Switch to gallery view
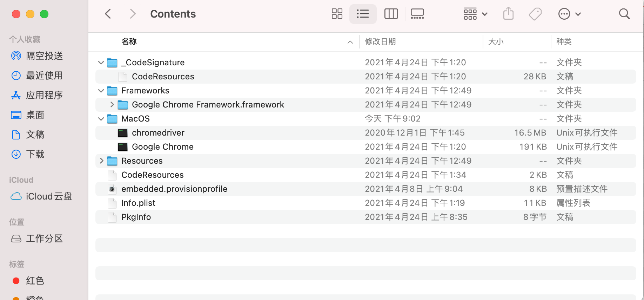This screenshot has width=644, height=300. (417, 14)
